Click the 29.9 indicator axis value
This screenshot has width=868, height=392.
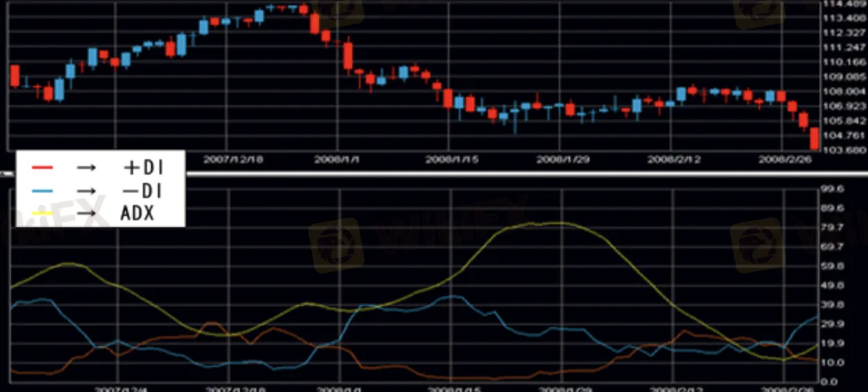[x=832, y=323]
